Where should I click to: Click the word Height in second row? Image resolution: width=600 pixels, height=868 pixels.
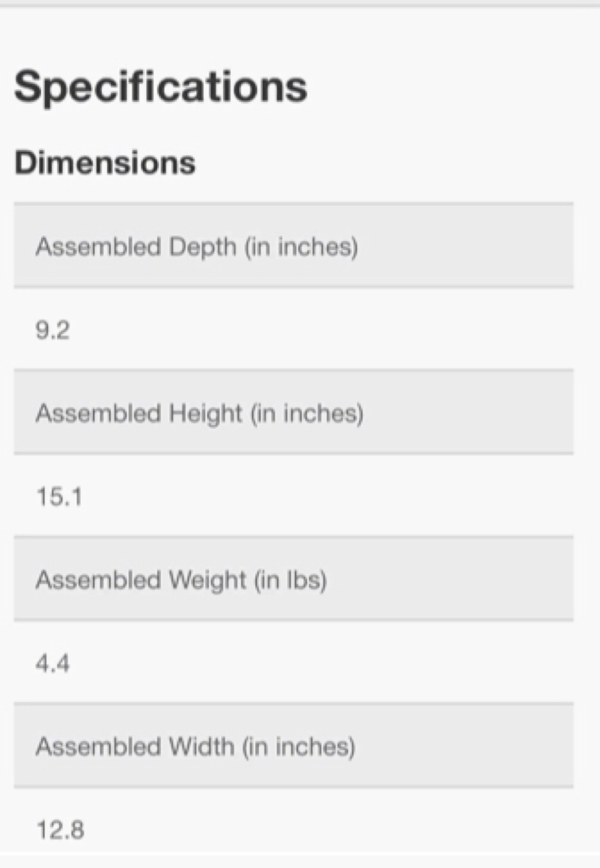tap(205, 415)
